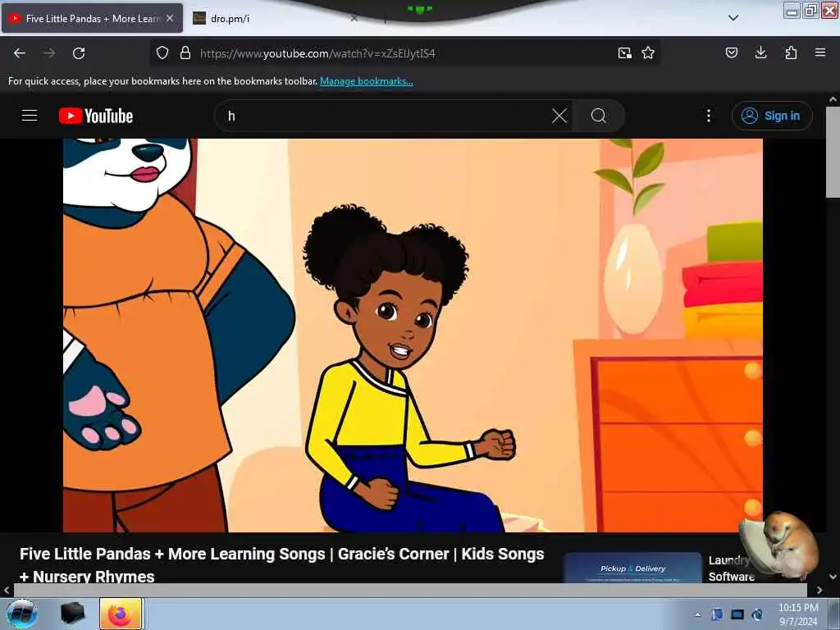840x630 pixels.
Task: Open the Laundry Software ad title
Action: [x=732, y=568]
